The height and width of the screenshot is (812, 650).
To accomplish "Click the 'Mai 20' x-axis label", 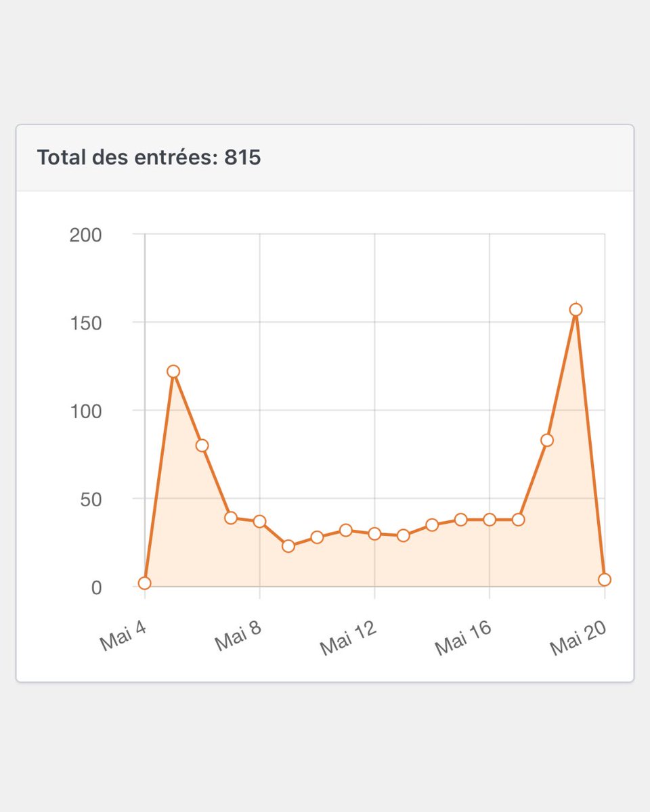I will (x=579, y=639).
